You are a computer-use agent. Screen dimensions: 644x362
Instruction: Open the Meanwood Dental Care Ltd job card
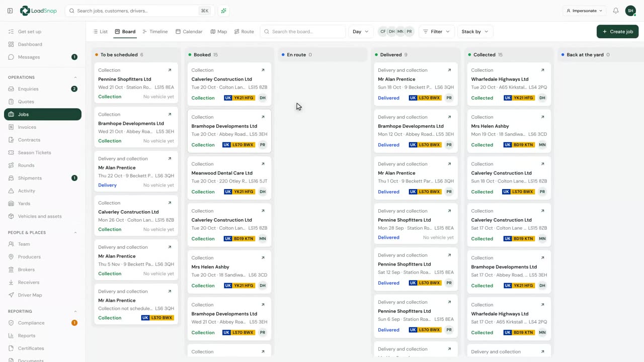pos(229,177)
